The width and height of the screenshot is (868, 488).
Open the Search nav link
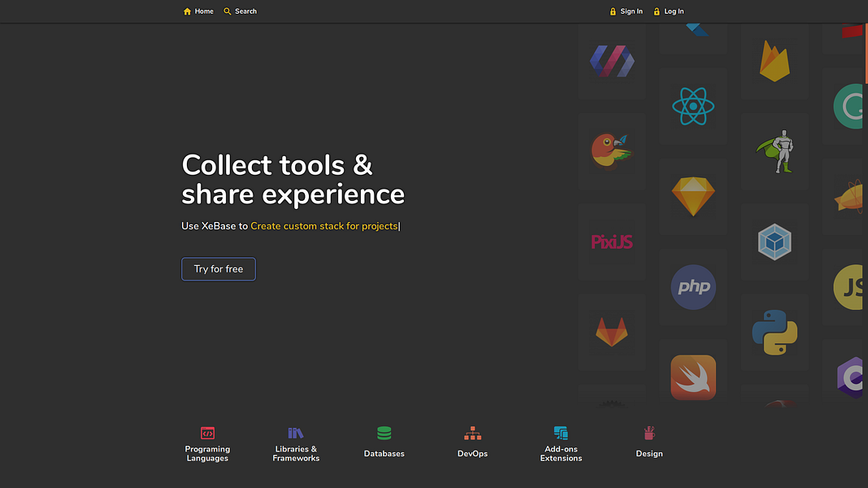240,11
